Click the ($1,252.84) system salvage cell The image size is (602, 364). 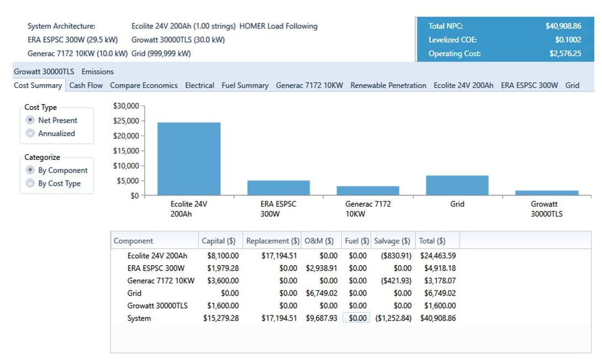(394, 318)
